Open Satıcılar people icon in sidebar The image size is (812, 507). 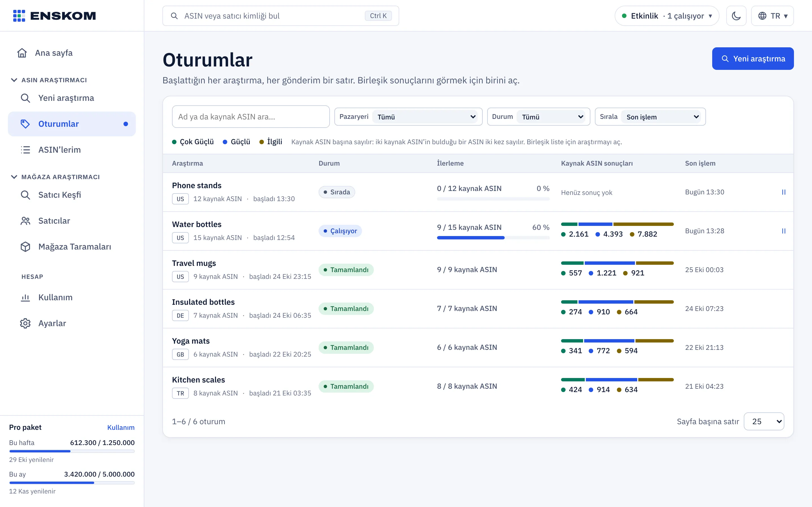[x=25, y=221]
